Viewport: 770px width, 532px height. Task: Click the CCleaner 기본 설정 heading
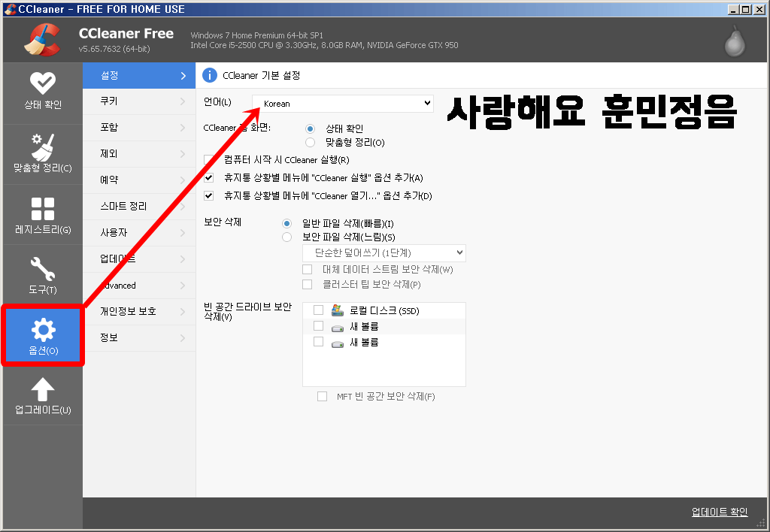pos(261,76)
